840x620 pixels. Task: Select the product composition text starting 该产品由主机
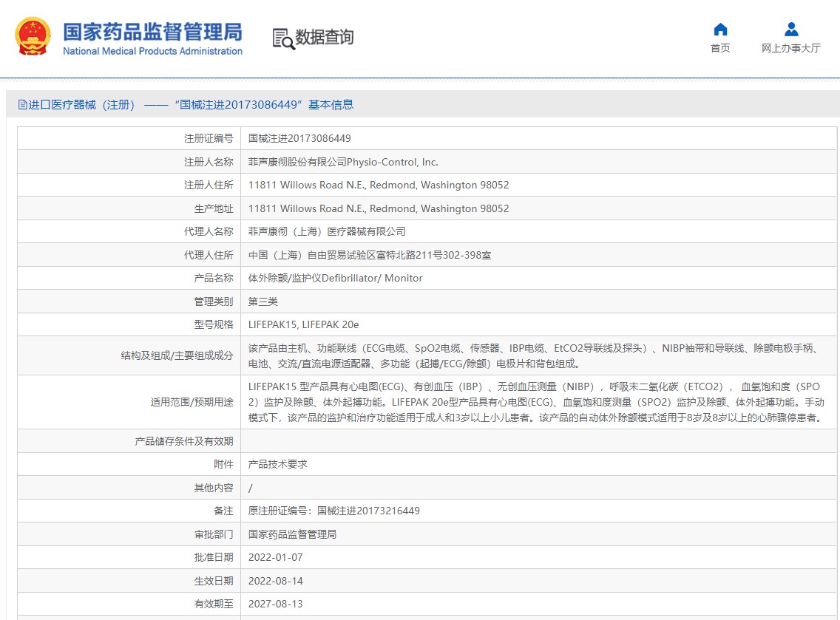click(534, 356)
